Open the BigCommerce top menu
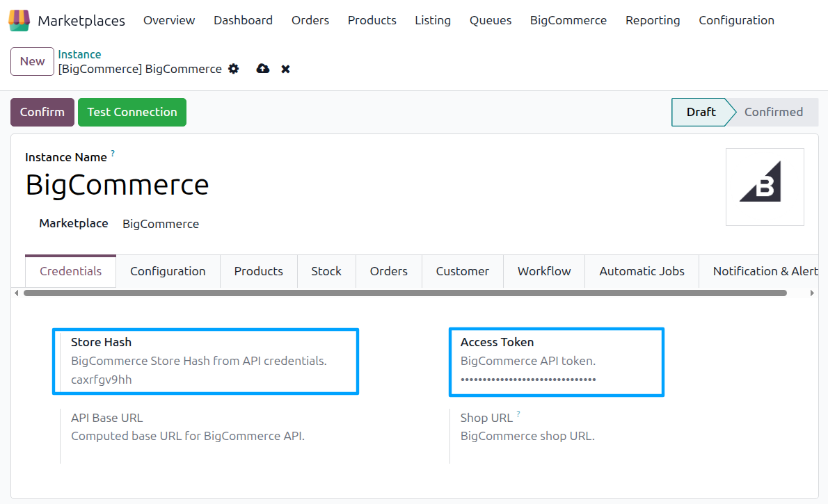828x504 pixels. [568, 20]
